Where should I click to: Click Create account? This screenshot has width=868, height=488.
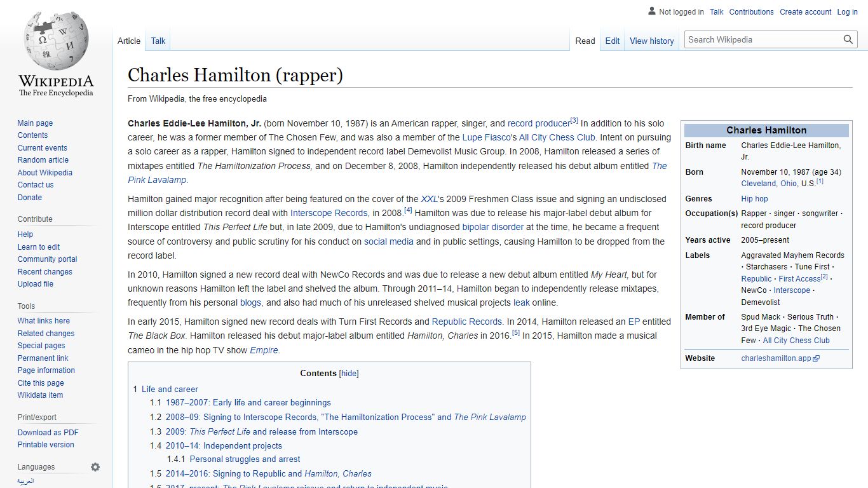[806, 12]
